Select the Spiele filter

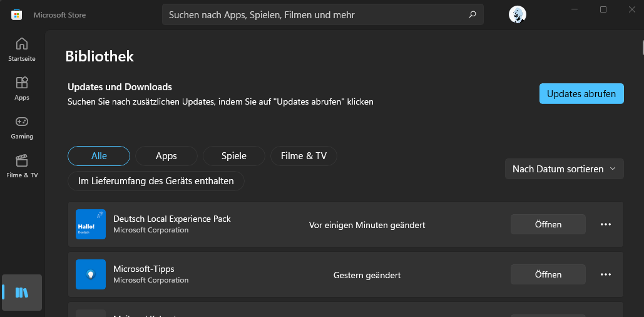[234, 156]
